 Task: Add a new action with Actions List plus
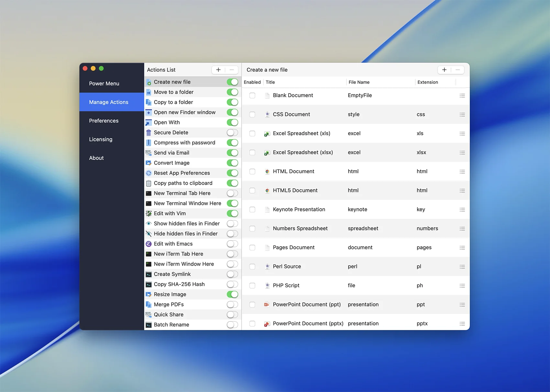click(218, 70)
